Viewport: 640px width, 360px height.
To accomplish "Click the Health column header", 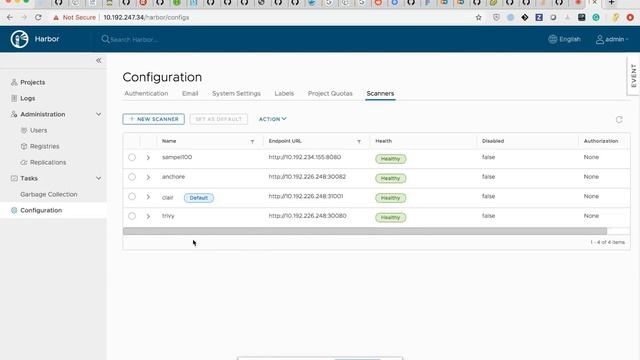I will pyautogui.click(x=383, y=141).
